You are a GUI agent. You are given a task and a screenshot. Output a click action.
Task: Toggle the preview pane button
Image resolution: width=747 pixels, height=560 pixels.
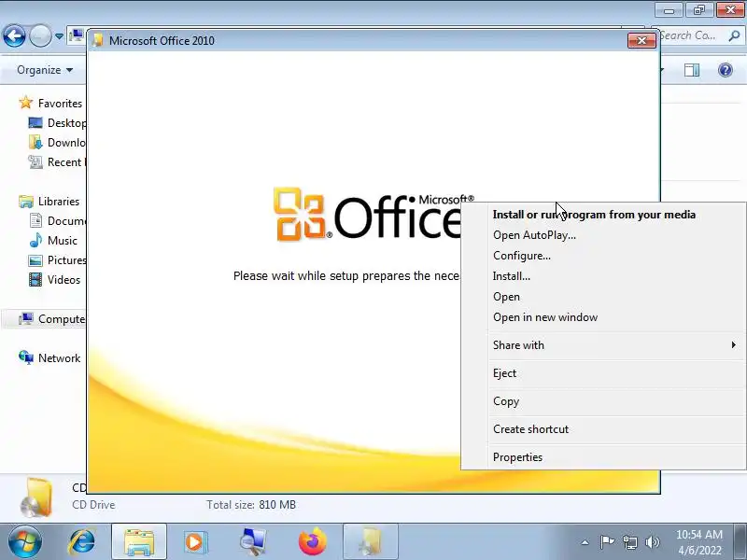(x=692, y=70)
